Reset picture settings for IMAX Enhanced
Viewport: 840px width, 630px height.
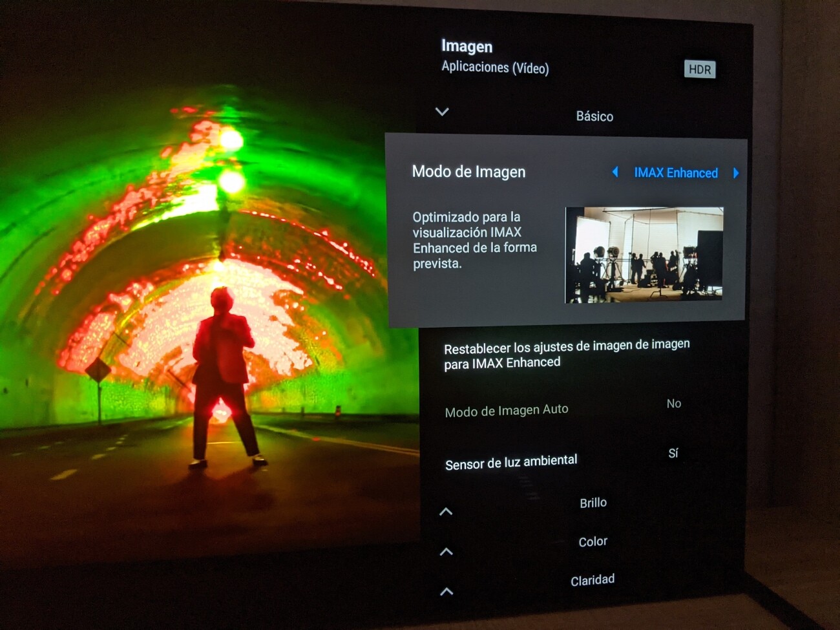(568, 353)
